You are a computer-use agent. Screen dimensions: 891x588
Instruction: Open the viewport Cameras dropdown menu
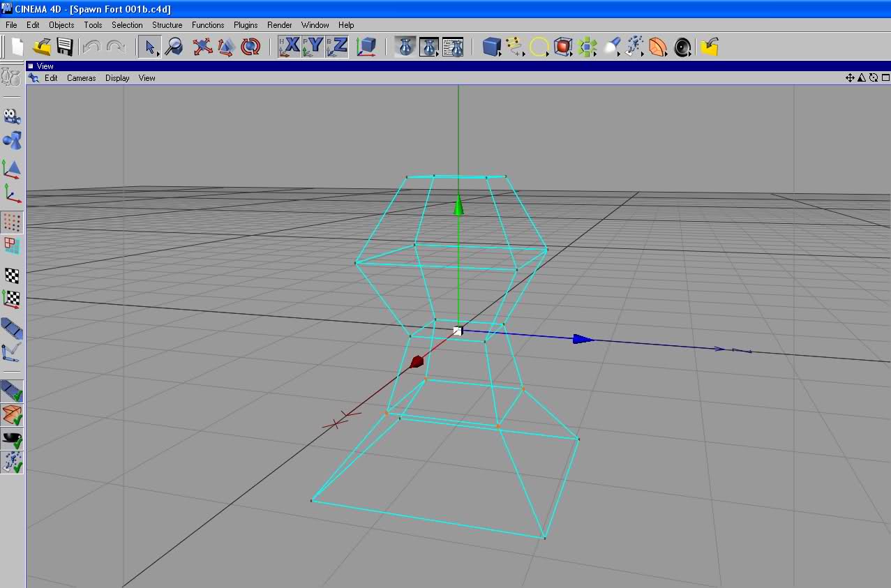(81, 78)
